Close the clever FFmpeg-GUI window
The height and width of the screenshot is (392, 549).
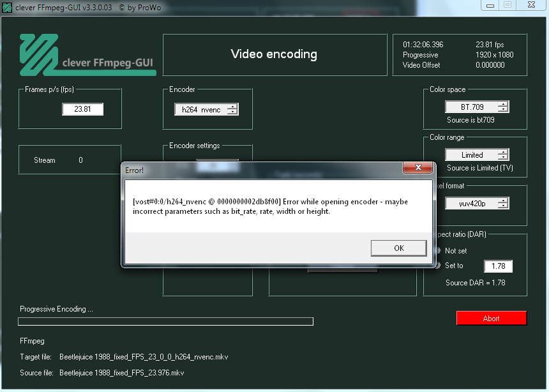point(531,5)
